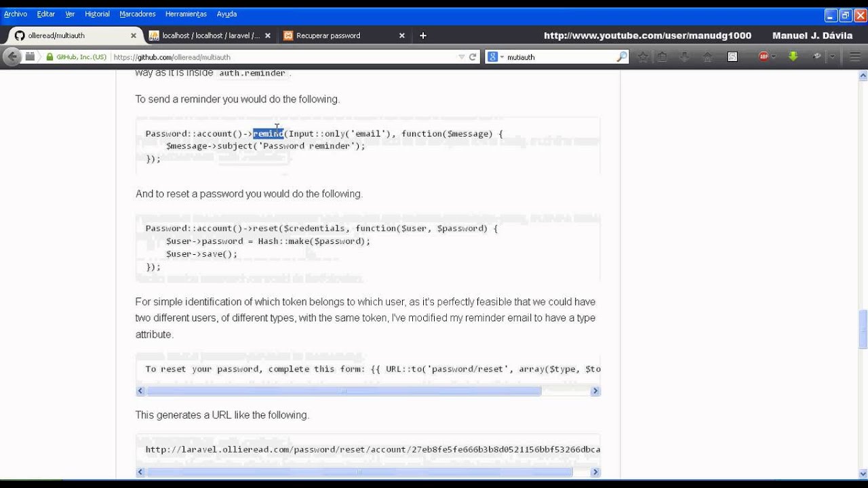Click horizontal scrollbar thumb under URL::to code
The image size is (868, 488).
(344, 391)
